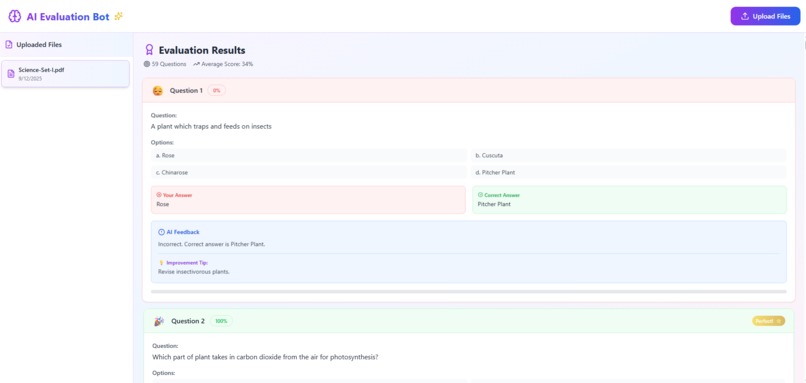Click the Uploaded Files document icon
The width and height of the screenshot is (806, 383).
(x=8, y=45)
